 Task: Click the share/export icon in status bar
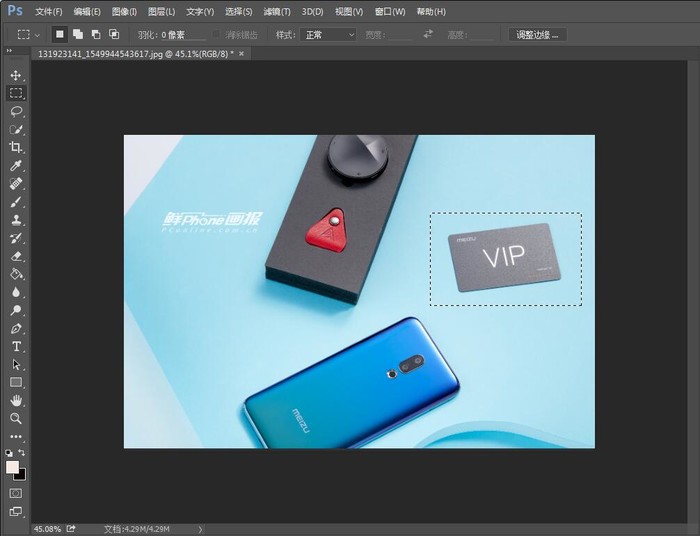pyautogui.click(x=71, y=529)
